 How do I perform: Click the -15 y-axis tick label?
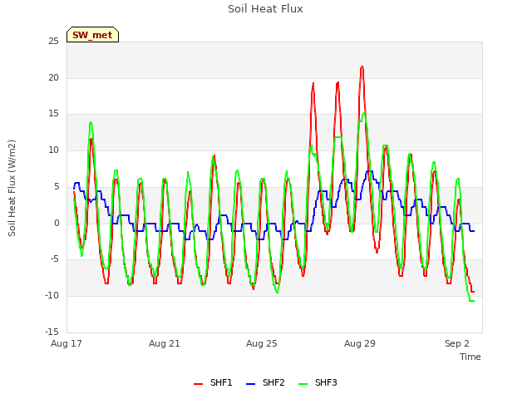[x=52, y=332]
